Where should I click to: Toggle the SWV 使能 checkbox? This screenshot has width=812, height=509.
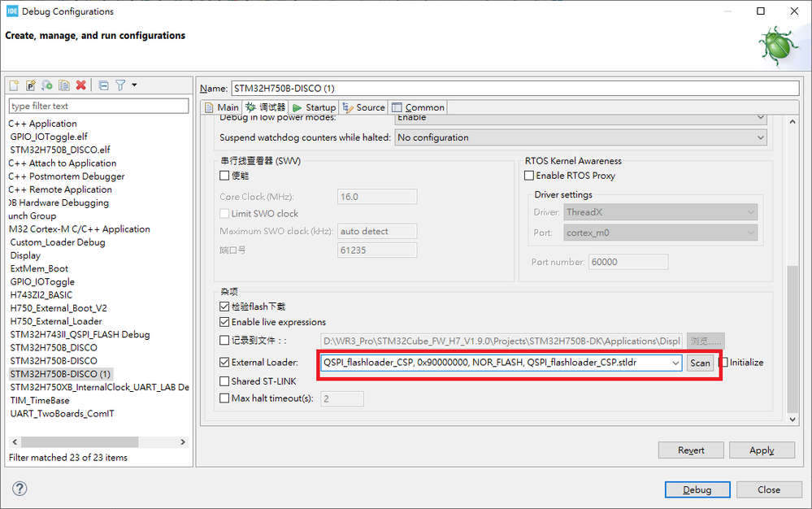(224, 176)
